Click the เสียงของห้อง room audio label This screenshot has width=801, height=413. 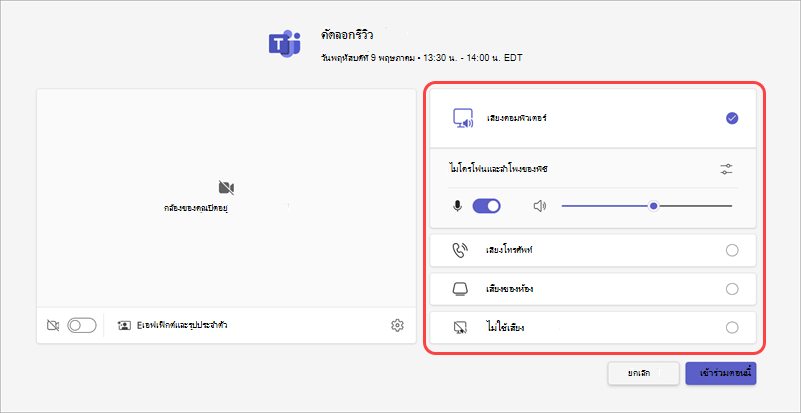pyautogui.click(x=509, y=289)
